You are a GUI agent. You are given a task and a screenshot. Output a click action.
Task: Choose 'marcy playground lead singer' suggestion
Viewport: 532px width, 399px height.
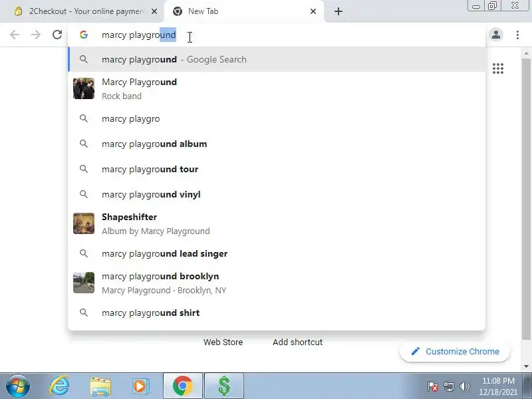[277, 253]
